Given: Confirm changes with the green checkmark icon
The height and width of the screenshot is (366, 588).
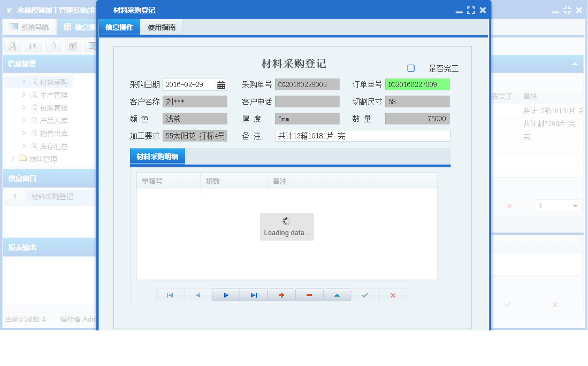Looking at the screenshot, I should (365, 294).
